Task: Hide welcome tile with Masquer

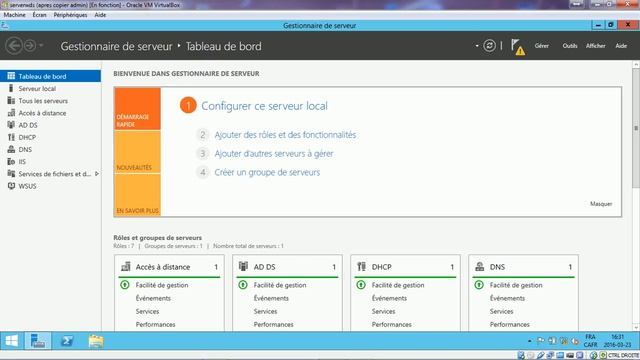Action: 601,204
